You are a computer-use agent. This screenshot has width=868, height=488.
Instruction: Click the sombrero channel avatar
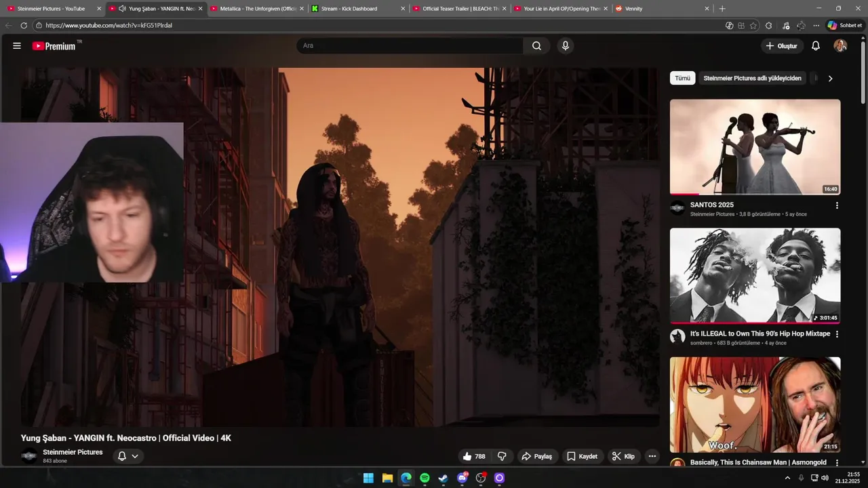coord(677,336)
